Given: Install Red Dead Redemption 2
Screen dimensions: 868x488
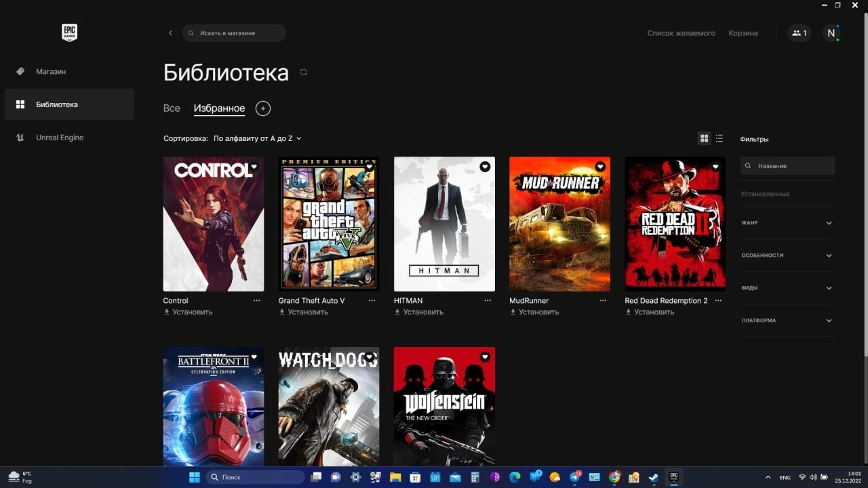Looking at the screenshot, I should (650, 312).
